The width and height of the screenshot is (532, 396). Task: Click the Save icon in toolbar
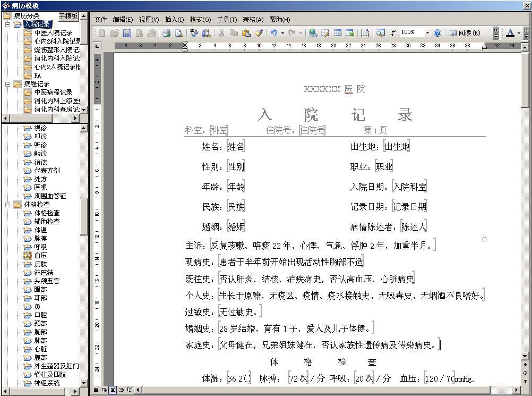pos(127,33)
